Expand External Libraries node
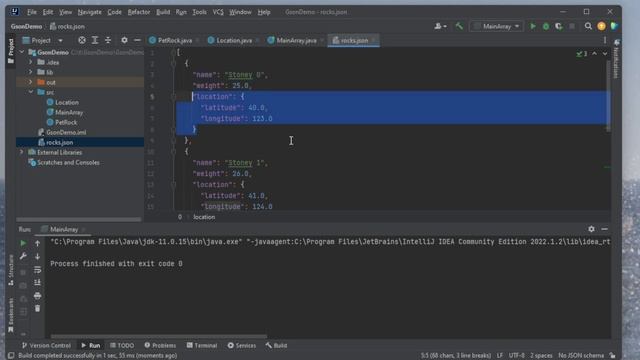Image resolution: width=640 pixels, height=360 pixels. (x=22, y=152)
